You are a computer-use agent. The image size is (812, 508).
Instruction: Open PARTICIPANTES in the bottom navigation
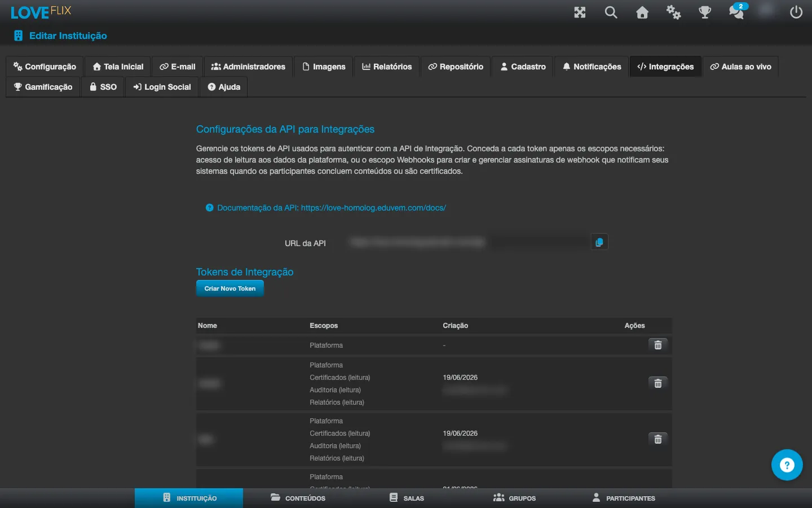pos(623,498)
